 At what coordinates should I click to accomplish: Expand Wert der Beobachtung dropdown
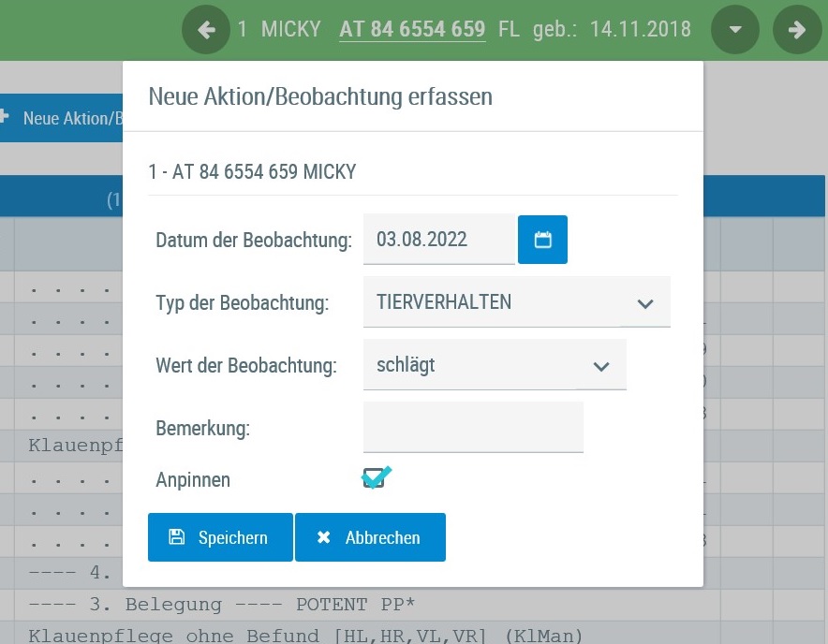(600, 365)
